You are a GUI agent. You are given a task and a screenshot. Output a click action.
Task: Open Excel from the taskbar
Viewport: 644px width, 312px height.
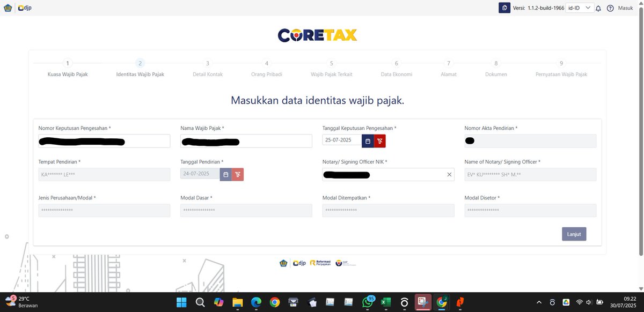click(x=385, y=302)
